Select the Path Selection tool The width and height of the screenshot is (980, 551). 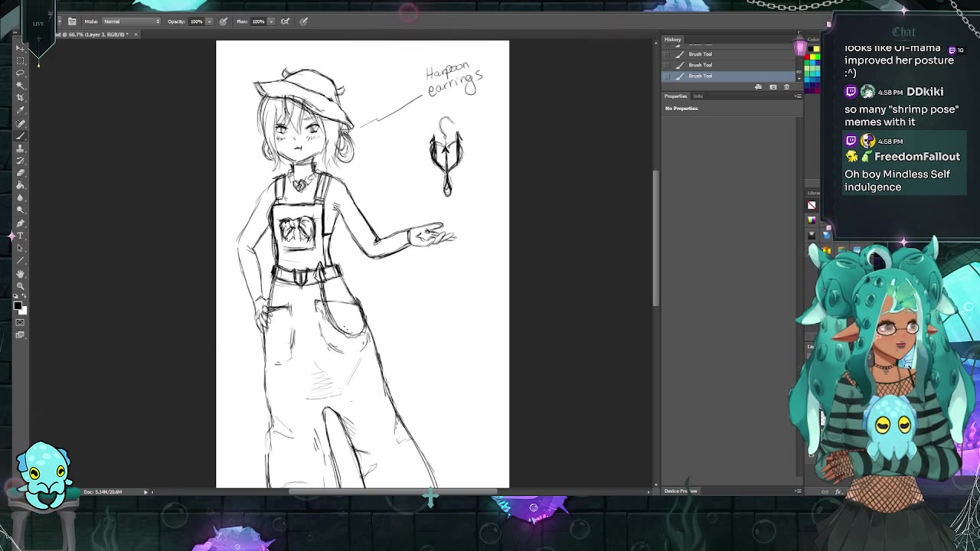21,248
